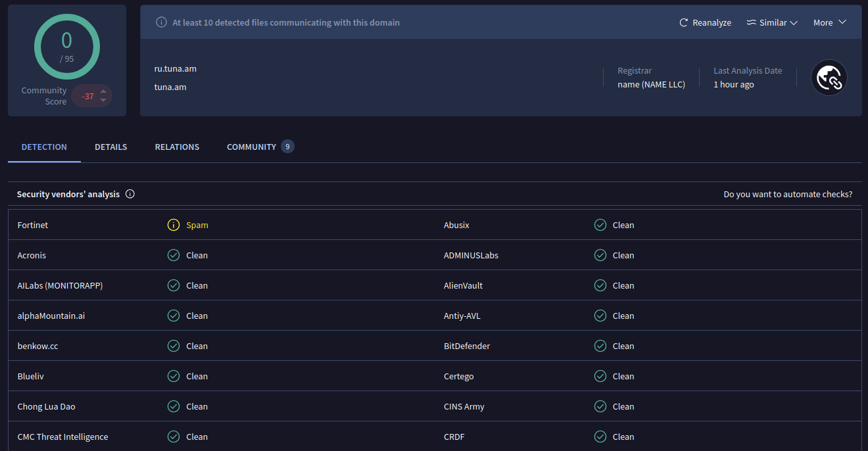Click the Blueliv Clean check icon

(174, 376)
